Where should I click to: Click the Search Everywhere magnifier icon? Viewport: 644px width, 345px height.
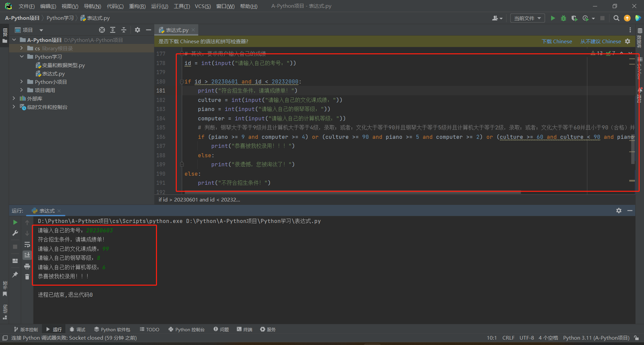click(x=616, y=18)
